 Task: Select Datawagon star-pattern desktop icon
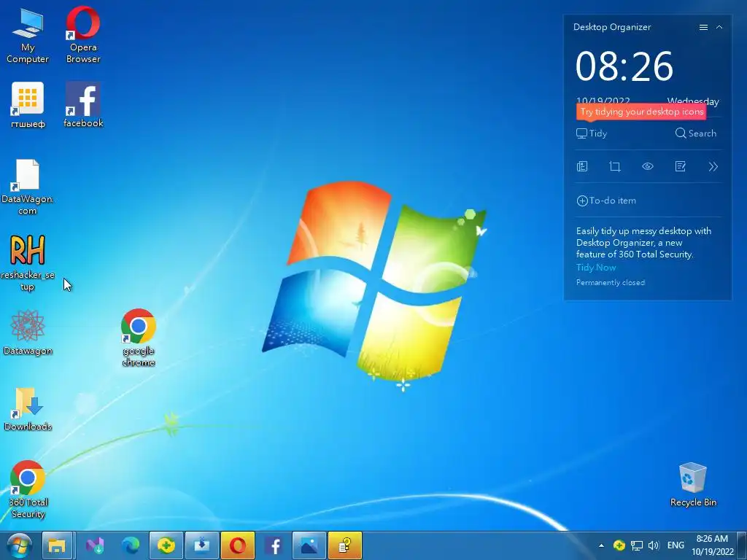28,332
